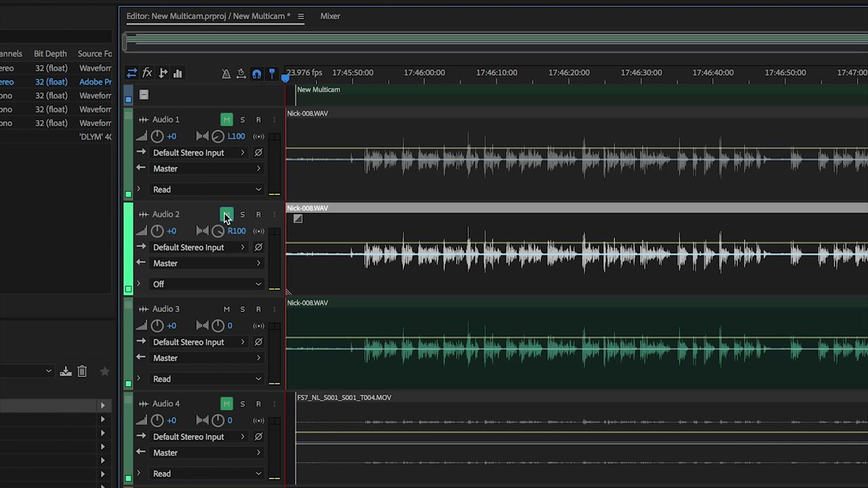
Task: Toggle mute on Audio 2
Action: tap(226, 214)
